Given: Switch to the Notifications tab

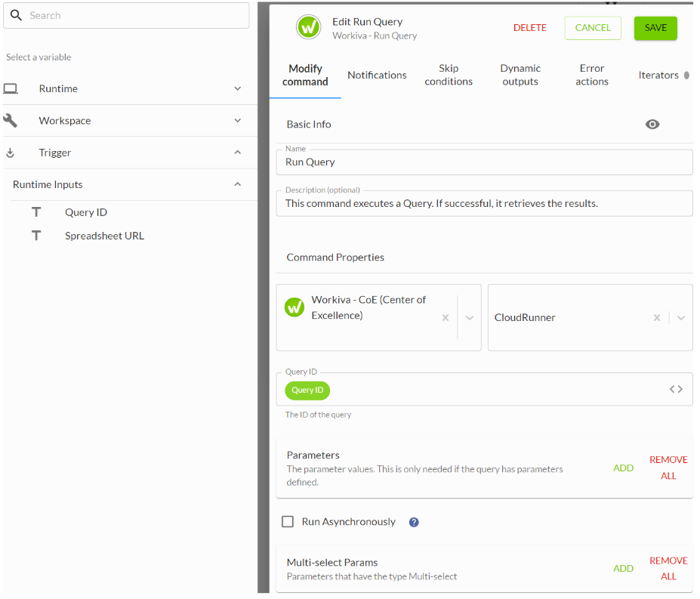Looking at the screenshot, I should click(x=377, y=75).
